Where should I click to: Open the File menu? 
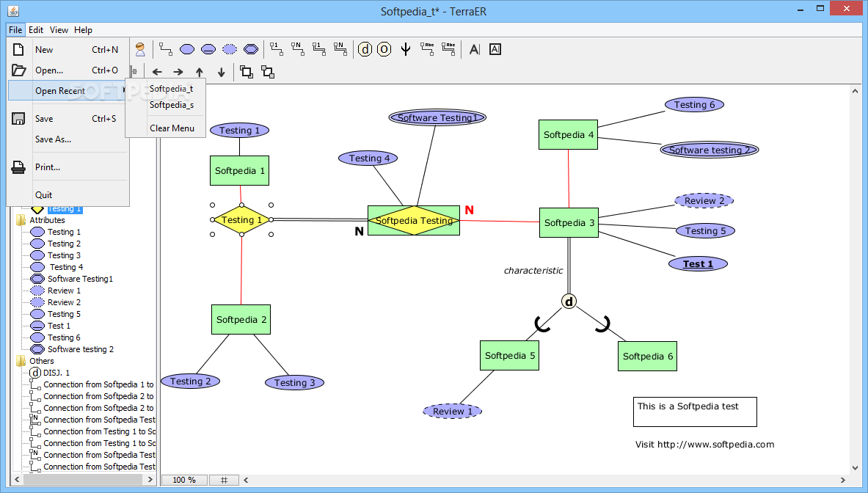[15, 30]
